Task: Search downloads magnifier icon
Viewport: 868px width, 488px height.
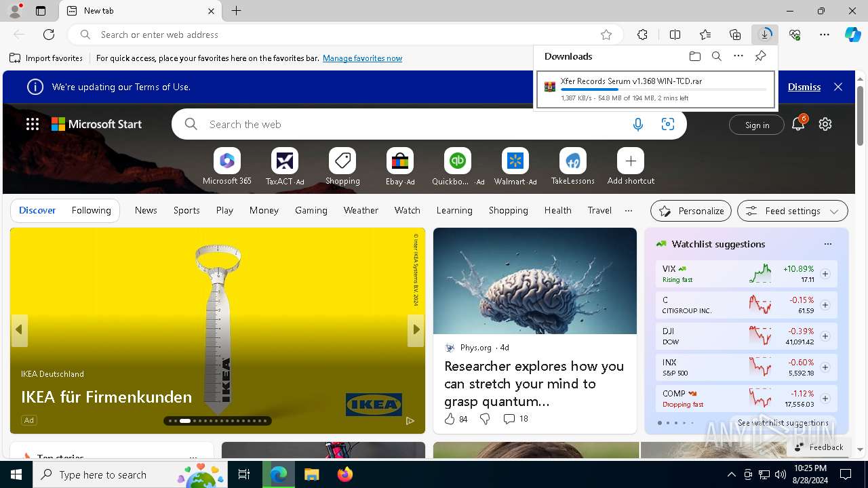Action: 716,56
